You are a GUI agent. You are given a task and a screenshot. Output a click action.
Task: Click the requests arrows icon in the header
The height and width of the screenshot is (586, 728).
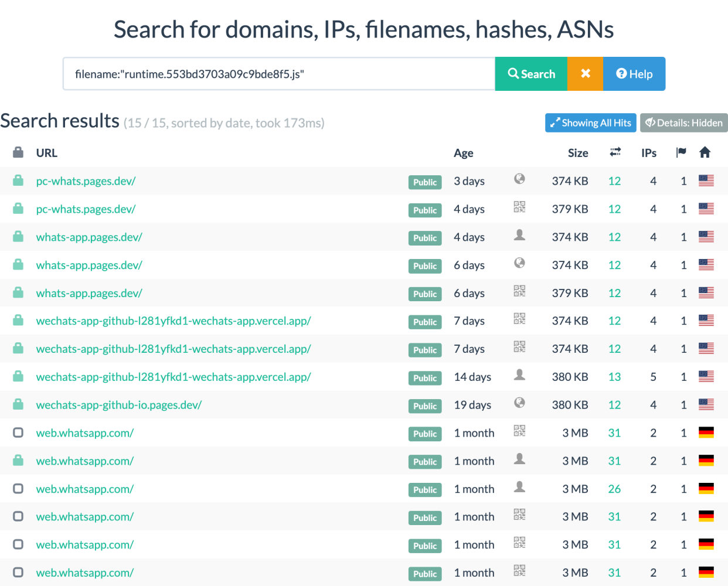615,152
